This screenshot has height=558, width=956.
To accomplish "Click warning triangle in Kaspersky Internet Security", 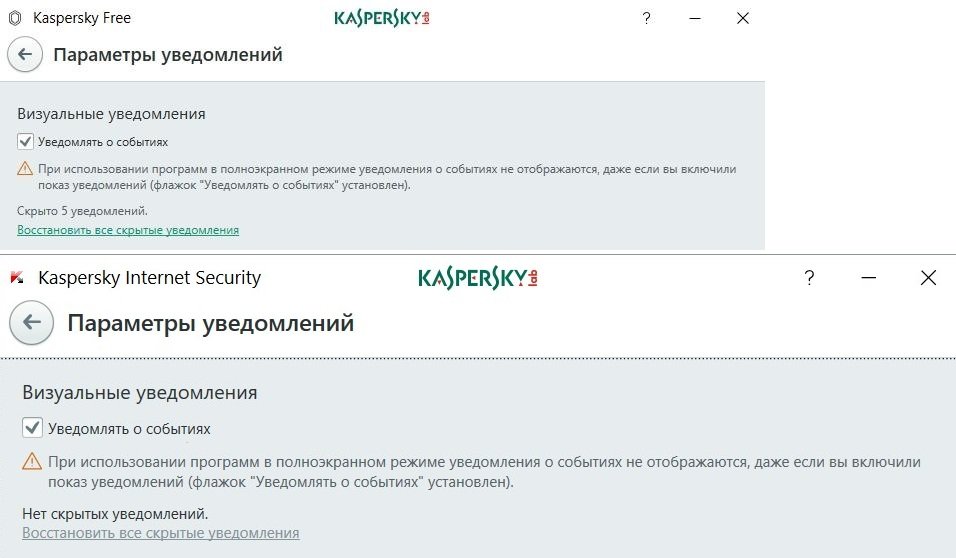I will 32,462.
